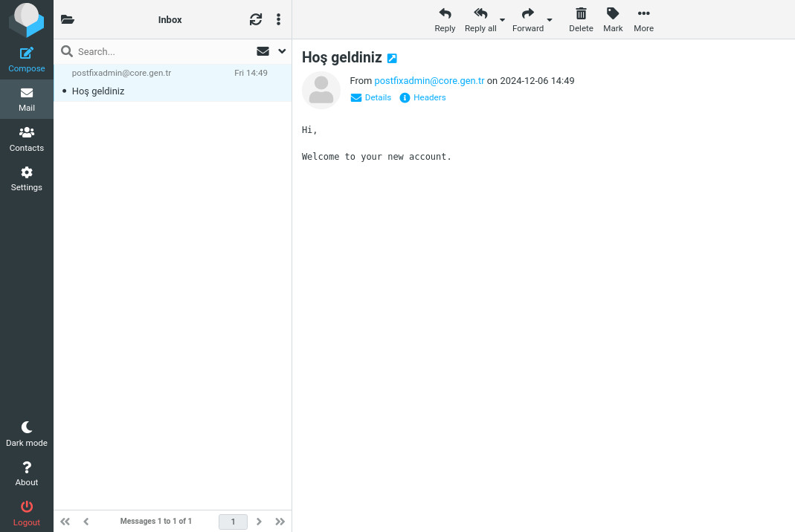Viewport: 795px width, 532px height.
Task: Show message Details
Action: [x=370, y=98]
